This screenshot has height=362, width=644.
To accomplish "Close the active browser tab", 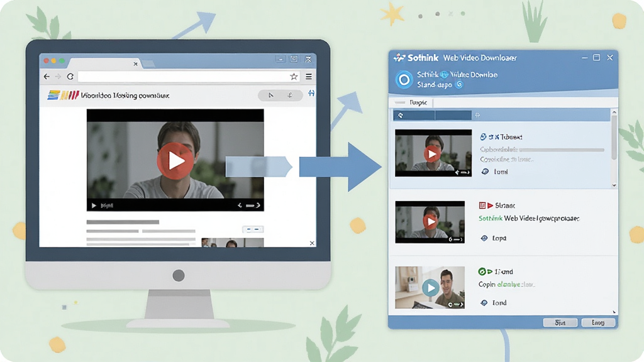I will (x=136, y=64).
